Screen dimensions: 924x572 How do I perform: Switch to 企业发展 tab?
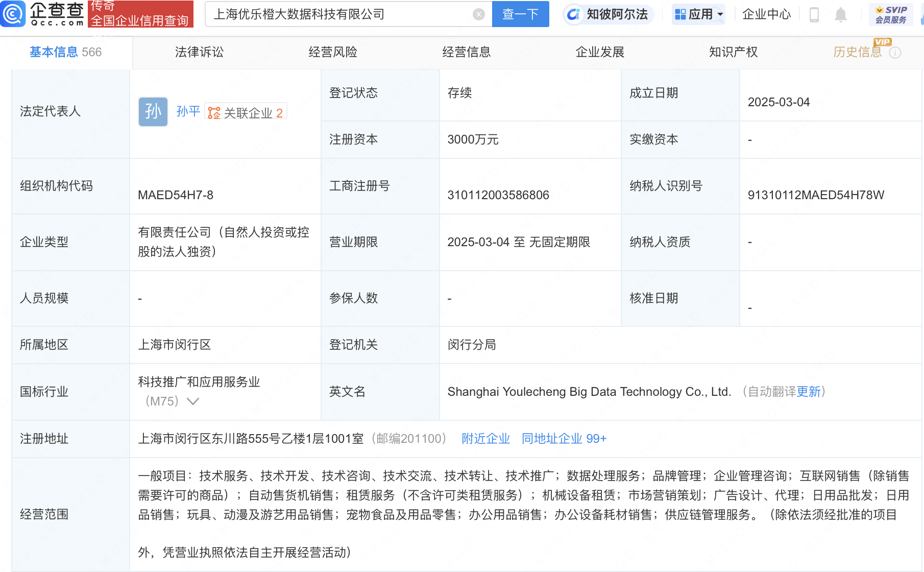tap(600, 52)
